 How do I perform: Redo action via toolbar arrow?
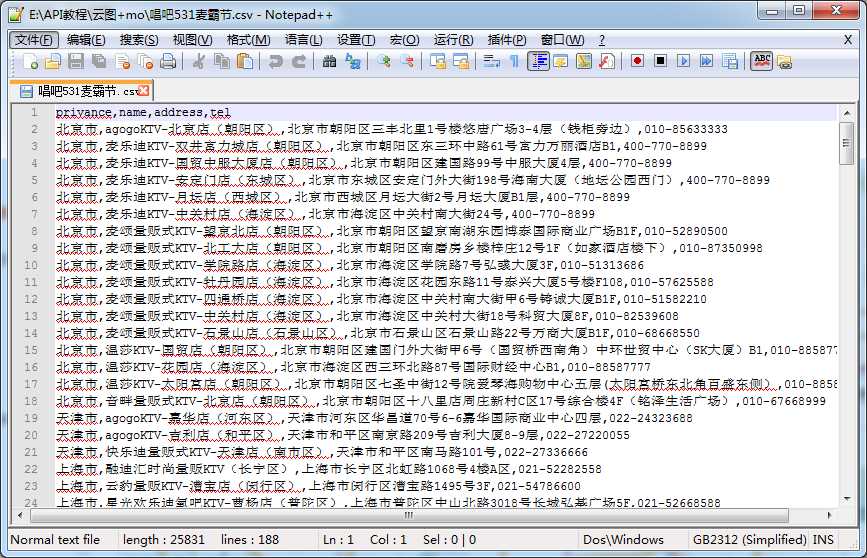tap(299, 61)
